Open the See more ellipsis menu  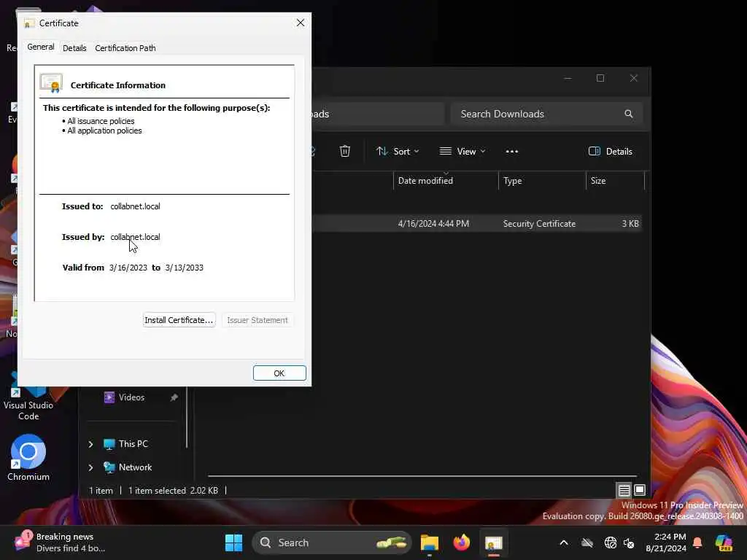coord(511,152)
